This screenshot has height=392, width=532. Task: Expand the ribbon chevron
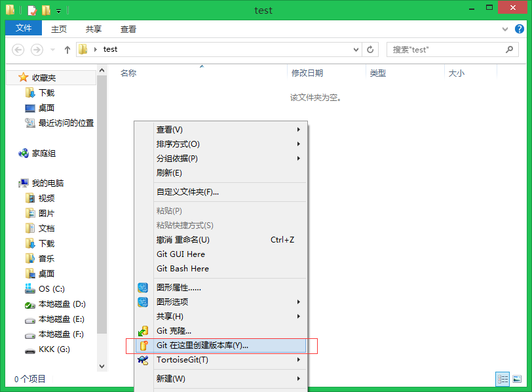(x=504, y=29)
